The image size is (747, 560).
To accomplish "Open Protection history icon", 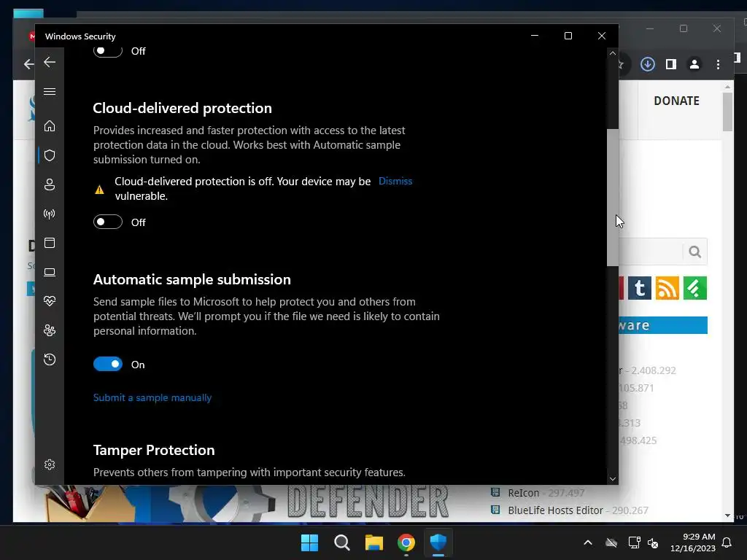I will click(x=50, y=359).
